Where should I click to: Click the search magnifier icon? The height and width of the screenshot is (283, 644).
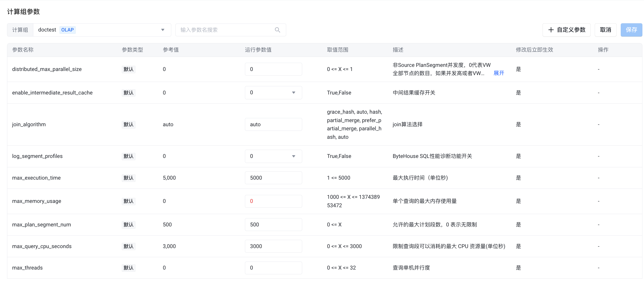click(277, 30)
